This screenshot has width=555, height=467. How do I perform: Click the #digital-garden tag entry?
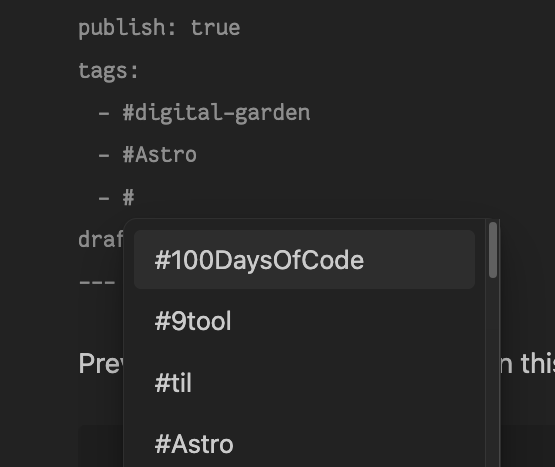(x=216, y=113)
